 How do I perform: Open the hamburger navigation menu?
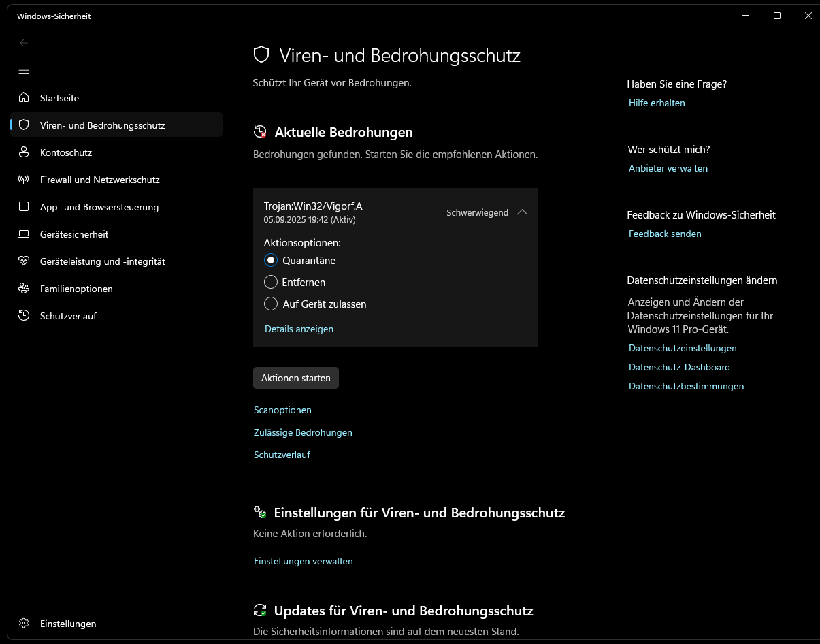tap(24, 70)
